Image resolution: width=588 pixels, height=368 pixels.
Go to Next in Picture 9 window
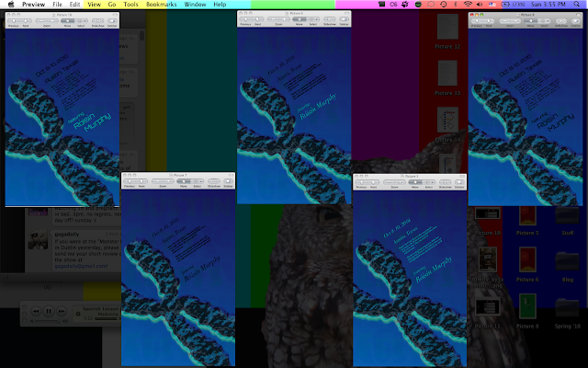pos(489,20)
